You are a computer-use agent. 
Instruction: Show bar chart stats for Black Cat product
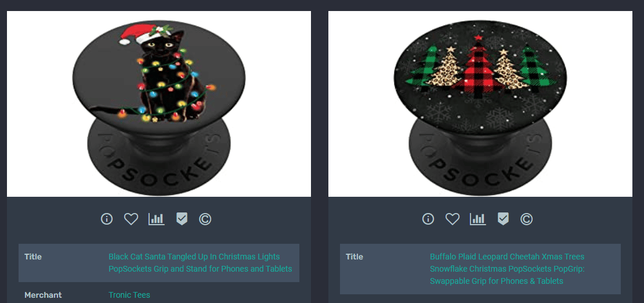(157, 219)
